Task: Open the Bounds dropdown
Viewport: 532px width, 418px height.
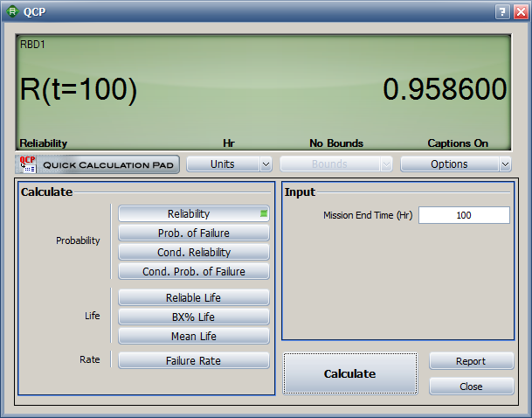Action: (x=336, y=164)
